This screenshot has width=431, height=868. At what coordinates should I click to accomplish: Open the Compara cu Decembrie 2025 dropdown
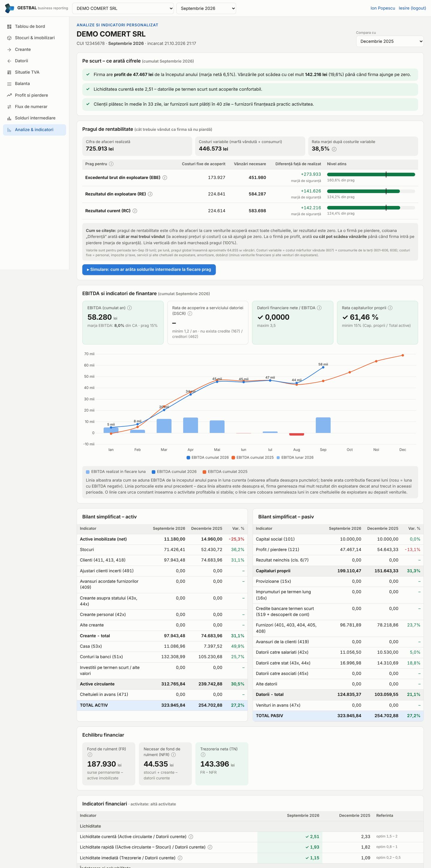390,41
